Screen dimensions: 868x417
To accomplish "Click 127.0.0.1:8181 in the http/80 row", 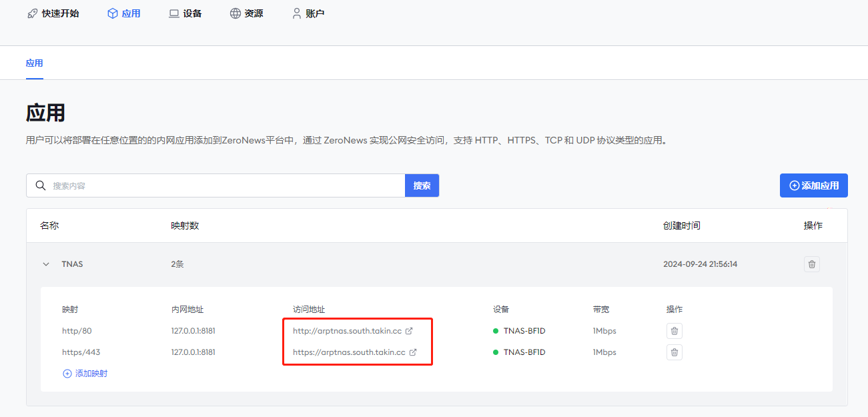I will [193, 331].
